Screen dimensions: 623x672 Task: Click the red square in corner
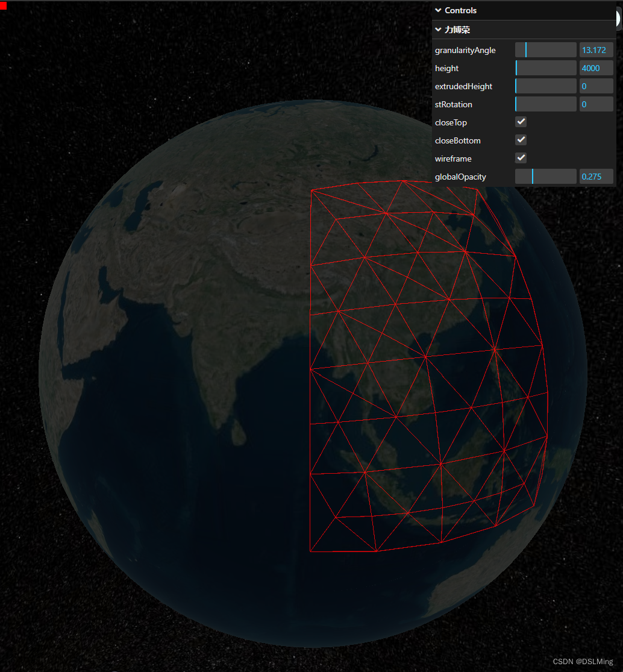(x=4, y=5)
